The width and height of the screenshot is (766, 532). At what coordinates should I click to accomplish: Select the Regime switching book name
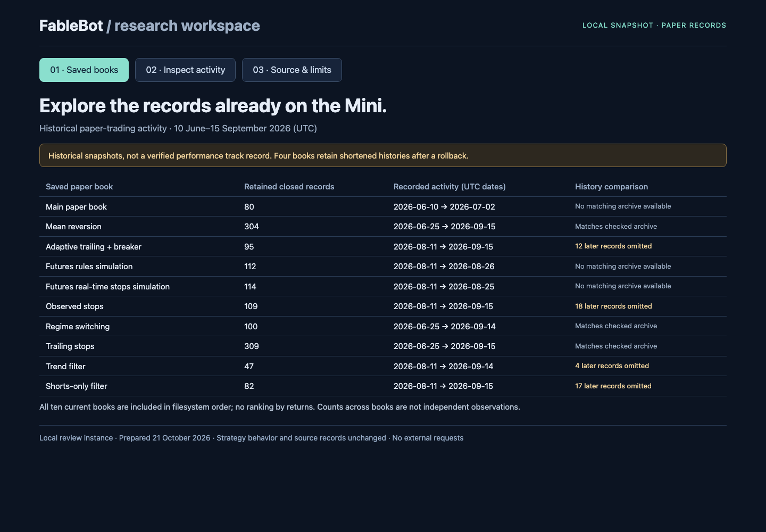pos(78,327)
